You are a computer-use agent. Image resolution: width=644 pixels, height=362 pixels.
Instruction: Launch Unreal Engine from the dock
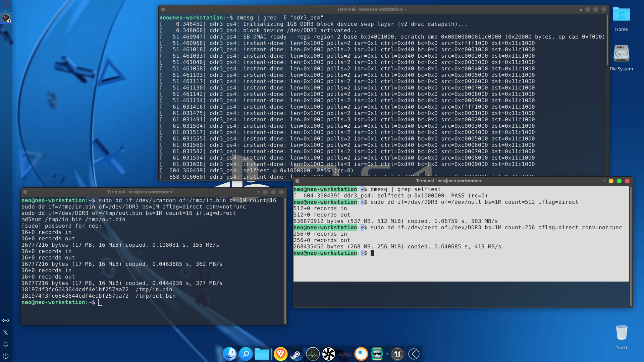click(x=397, y=354)
